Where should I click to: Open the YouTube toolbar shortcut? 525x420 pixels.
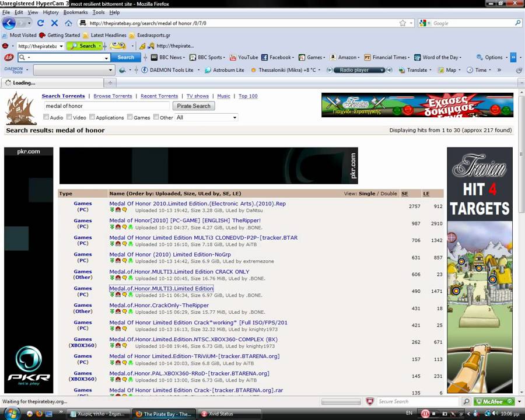[x=244, y=57]
